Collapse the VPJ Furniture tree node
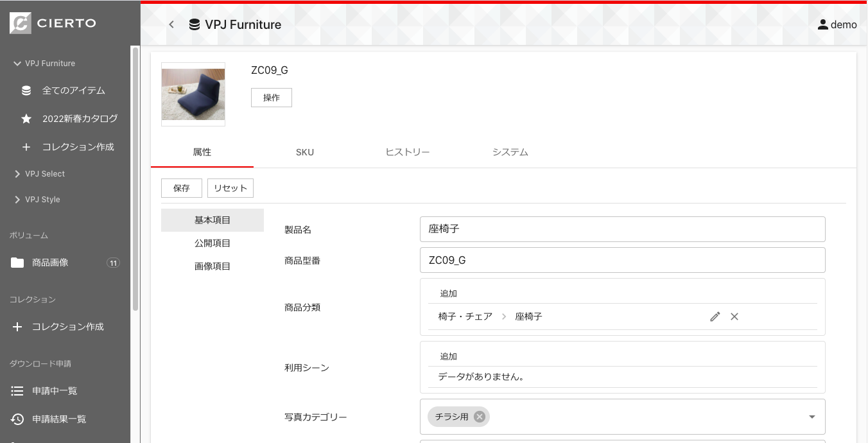 (17, 64)
